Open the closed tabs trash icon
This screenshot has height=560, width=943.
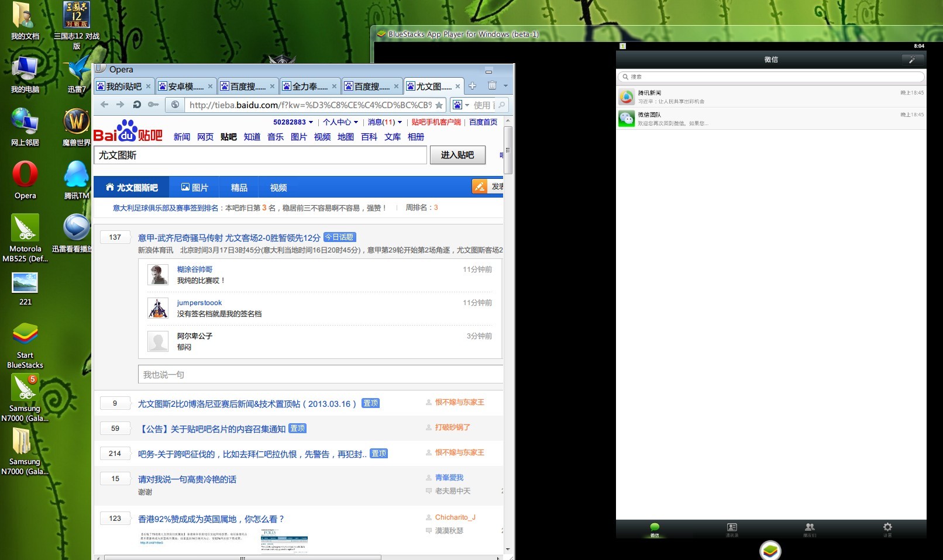click(492, 86)
